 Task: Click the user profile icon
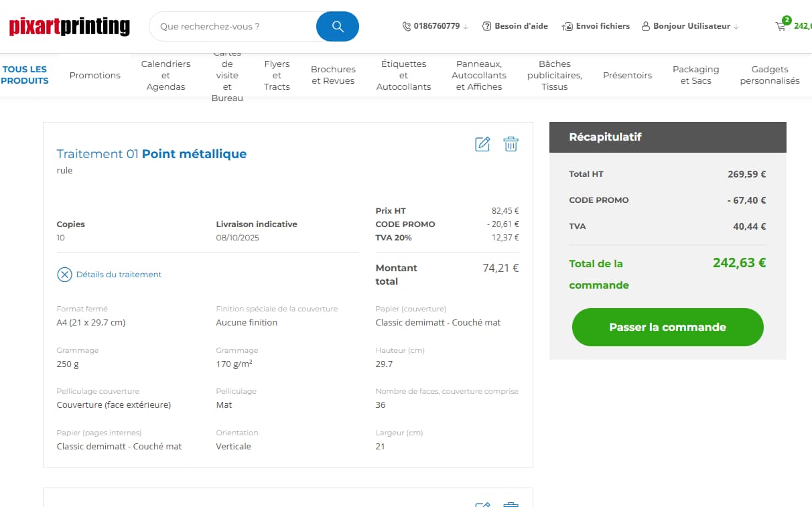tap(646, 27)
